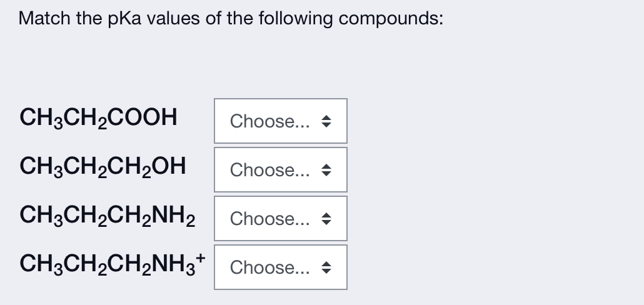Click the up-down arrow icon beside CH3CH2COOH
This screenshot has height=305, width=644.
pyautogui.click(x=326, y=121)
